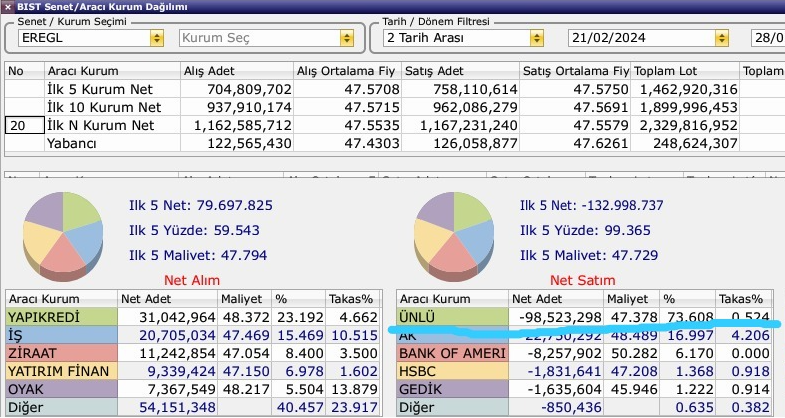Click the Kurum Seç input field
Viewport: 785px width, 418px height.
(x=259, y=38)
